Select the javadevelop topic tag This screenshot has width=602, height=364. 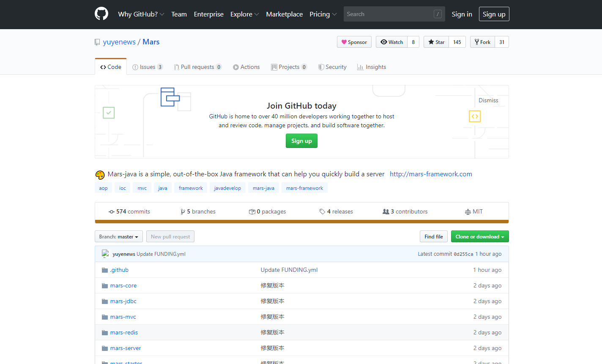(x=227, y=188)
